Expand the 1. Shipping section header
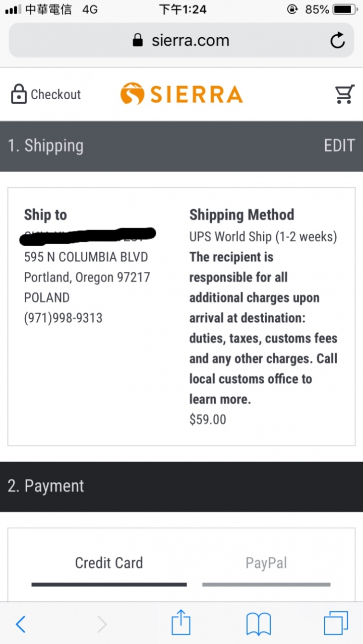The width and height of the screenshot is (363, 644). point(181,146)
